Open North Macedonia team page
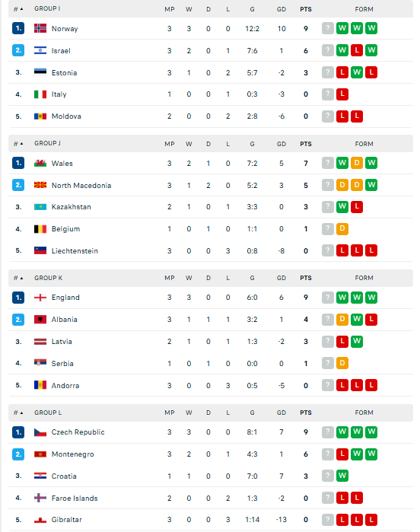This screenshot has width=420, height=532. (81, 185)
